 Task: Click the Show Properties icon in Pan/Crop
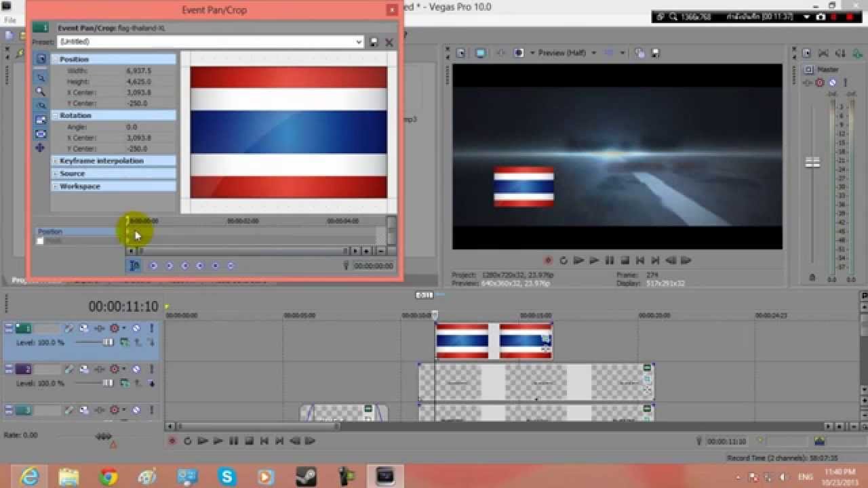point(40,59)
